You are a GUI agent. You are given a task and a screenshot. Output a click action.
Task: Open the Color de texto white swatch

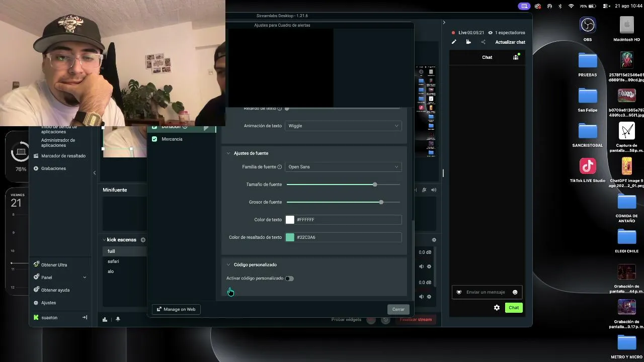290,220
